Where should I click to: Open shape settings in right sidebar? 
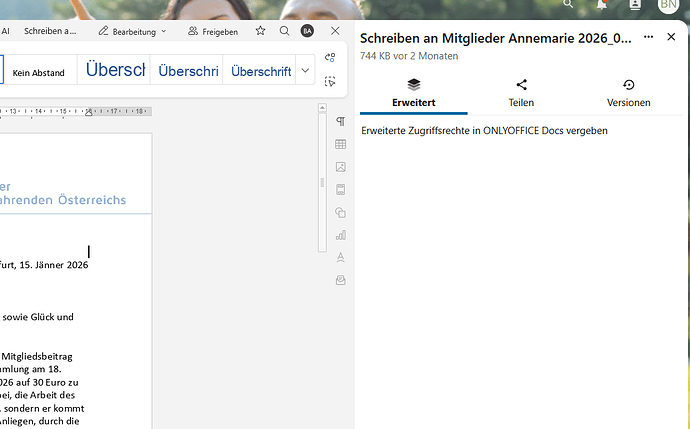340,212
